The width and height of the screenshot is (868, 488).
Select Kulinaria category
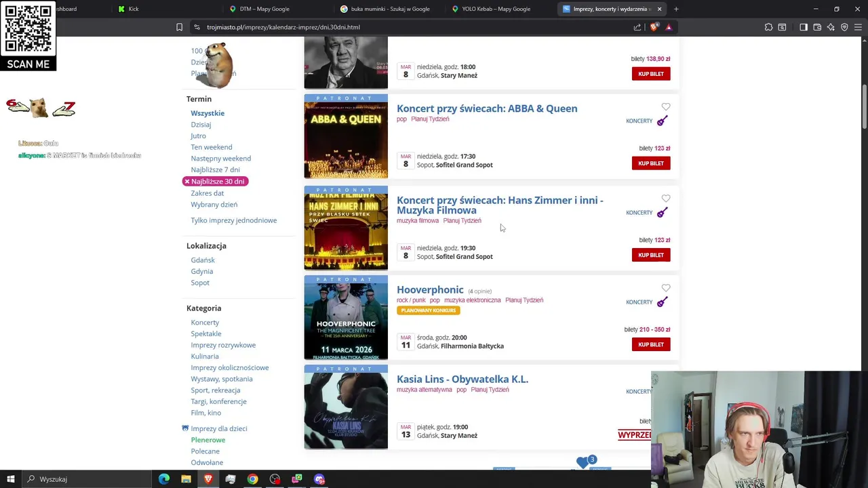[205, 357]
